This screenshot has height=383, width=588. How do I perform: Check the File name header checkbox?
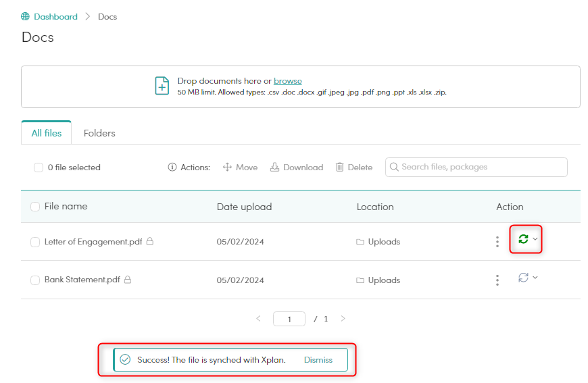(35, 207)
